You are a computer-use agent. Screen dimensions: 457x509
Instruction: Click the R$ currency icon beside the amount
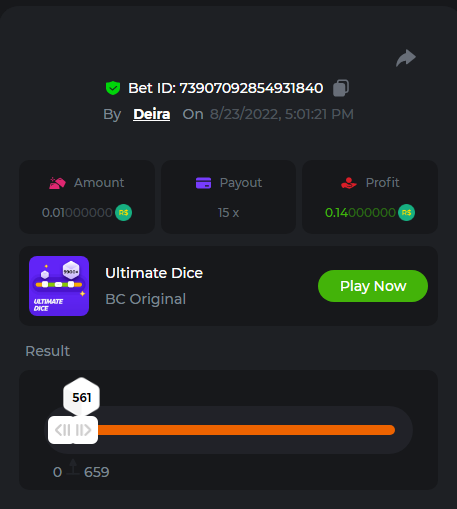pyautogui.click(x=123, y=213)
